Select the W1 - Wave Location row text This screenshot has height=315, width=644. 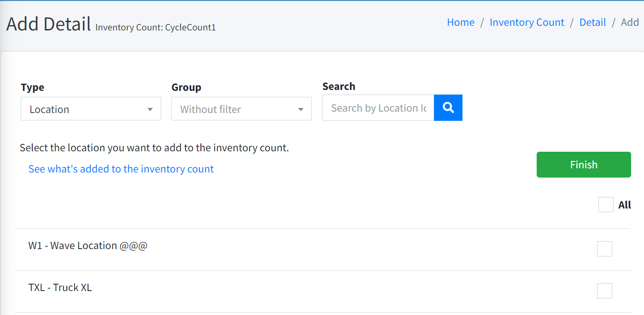point(88,245)
